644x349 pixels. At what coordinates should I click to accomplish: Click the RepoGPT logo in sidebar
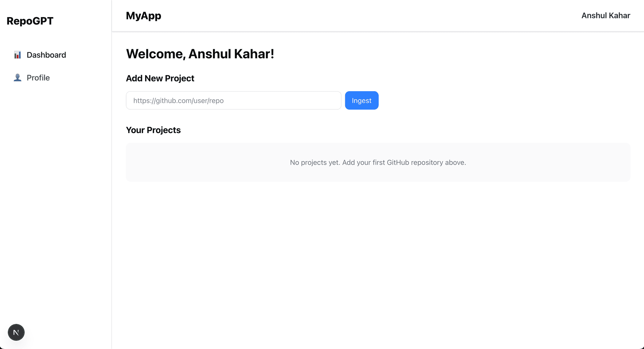click(30, 21)
